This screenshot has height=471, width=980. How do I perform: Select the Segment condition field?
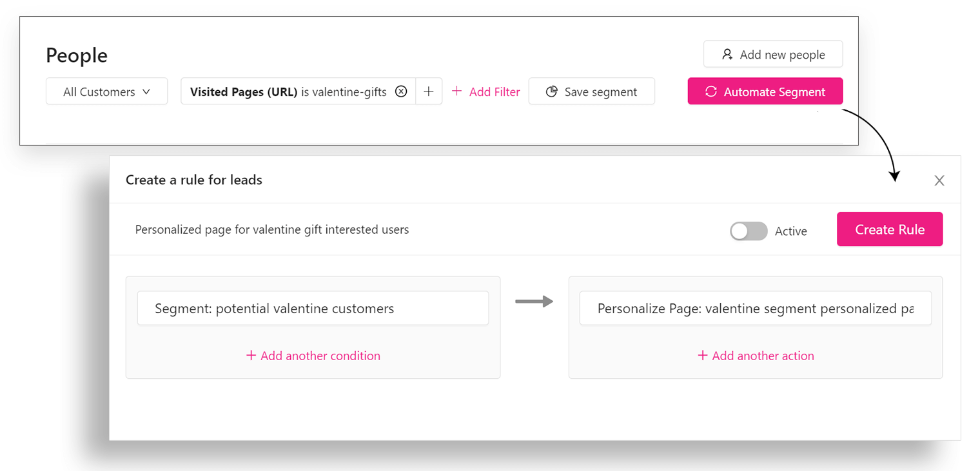point(313,308)
